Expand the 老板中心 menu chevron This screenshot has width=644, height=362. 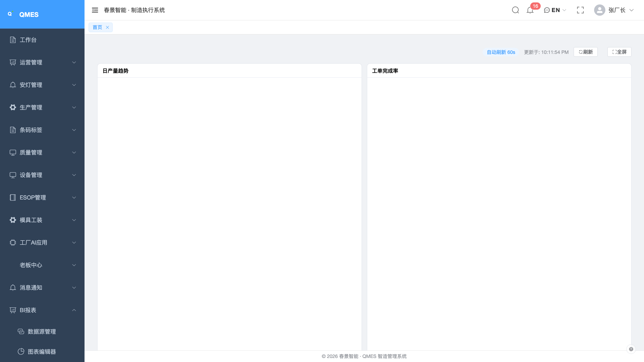point(74,265)
